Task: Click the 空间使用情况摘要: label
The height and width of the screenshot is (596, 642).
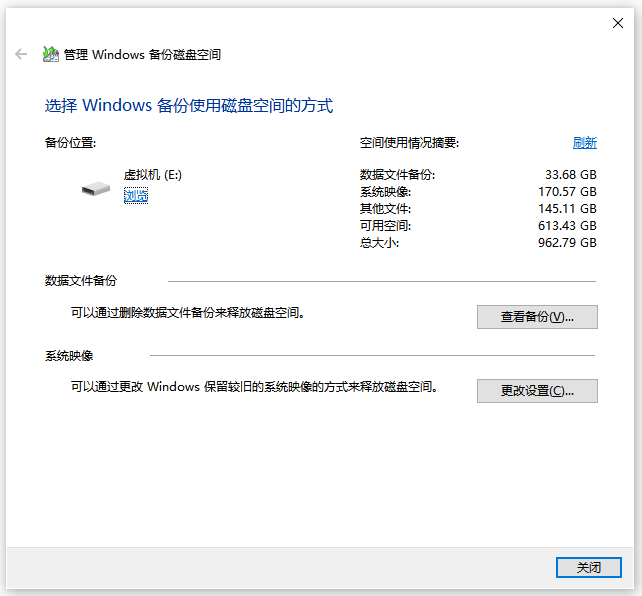Action: (409, 143)
